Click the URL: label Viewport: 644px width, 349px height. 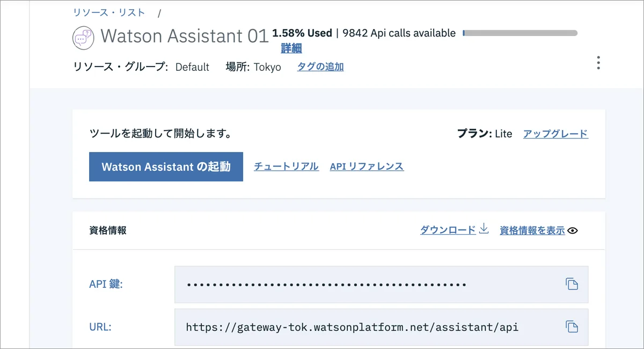coord(100,326)
